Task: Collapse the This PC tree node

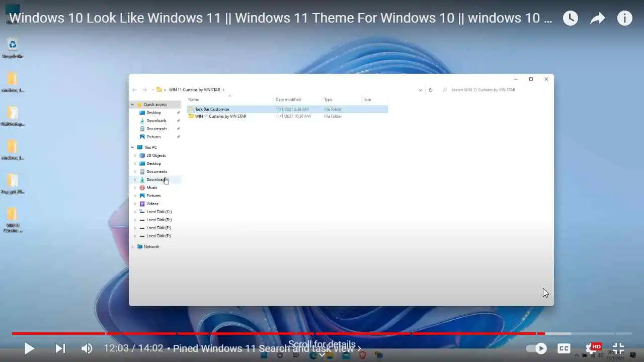Action: pos(132,147)
